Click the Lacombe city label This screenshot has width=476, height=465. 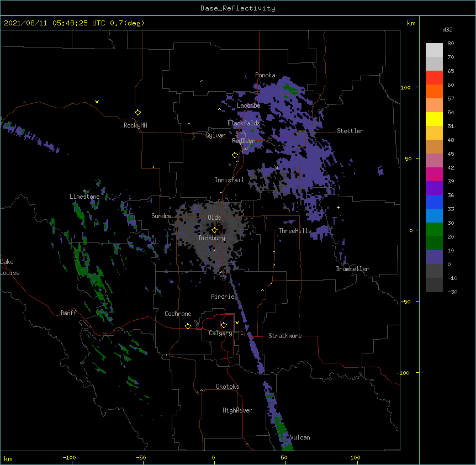(248, 105)
